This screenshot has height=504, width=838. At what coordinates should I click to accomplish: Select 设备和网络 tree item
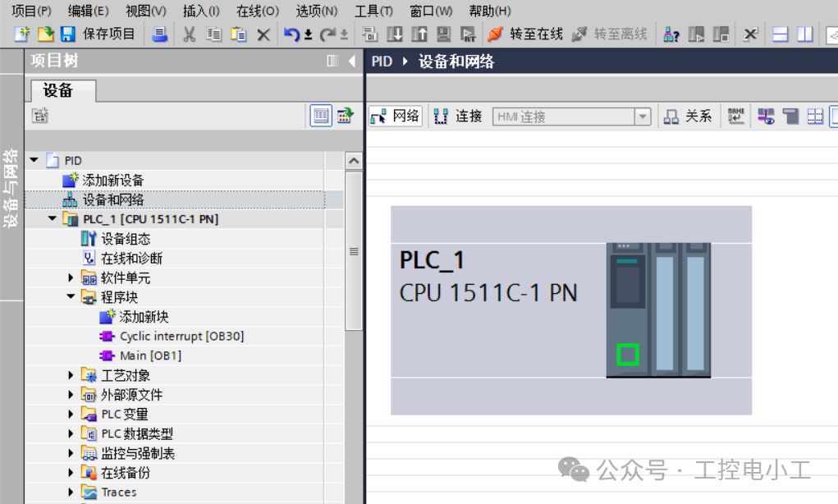(112, 200)
